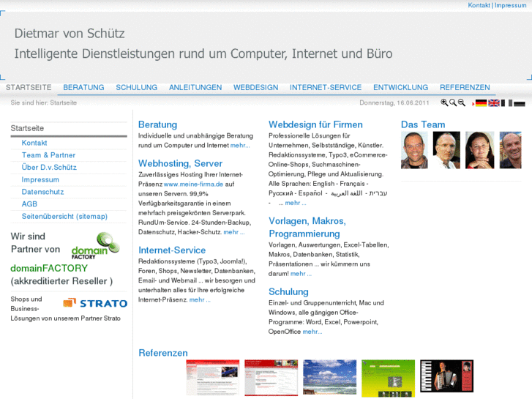Open AGB in the sidebar

point(29,204)
